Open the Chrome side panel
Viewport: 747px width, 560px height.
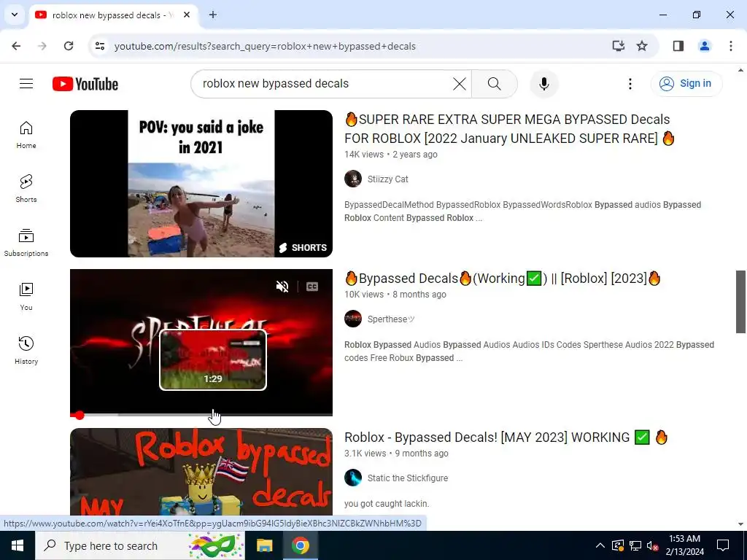coord(678,46)
